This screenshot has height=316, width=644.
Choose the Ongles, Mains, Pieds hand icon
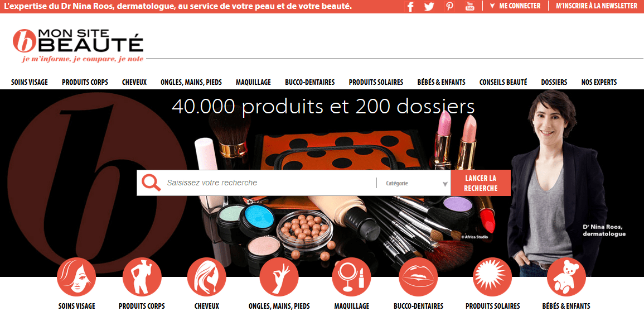click(x=279, y=277)
